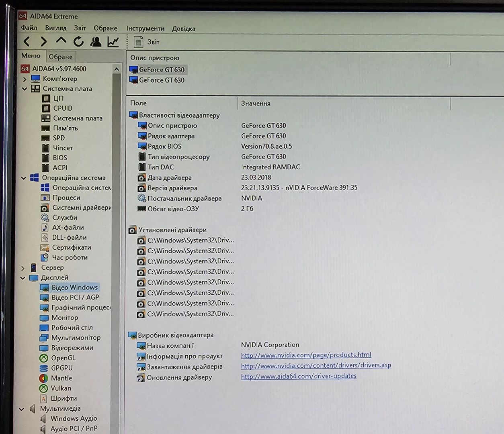This screenshot has width=504, height=434.
Task: Expand the Комп'ютер tree node
Action: click(25, 79)
